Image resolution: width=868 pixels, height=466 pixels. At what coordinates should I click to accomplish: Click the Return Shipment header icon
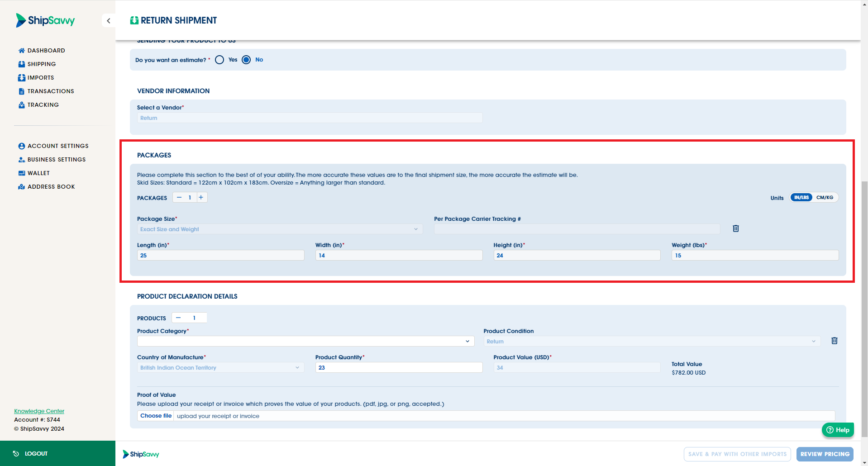click(134, 20)
